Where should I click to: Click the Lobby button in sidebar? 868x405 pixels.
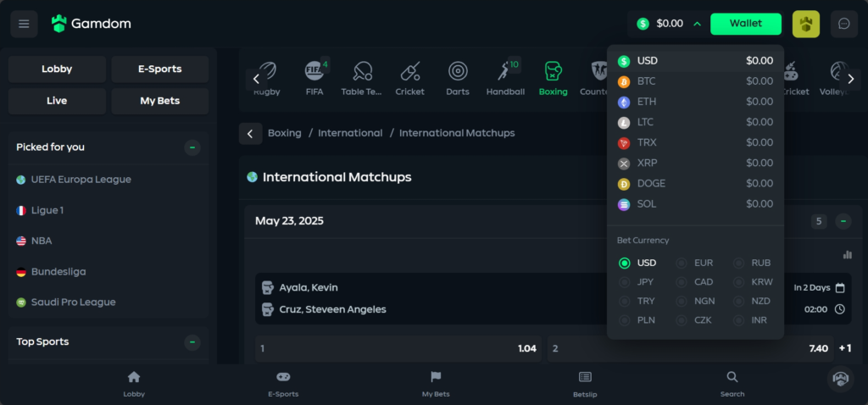57,69
